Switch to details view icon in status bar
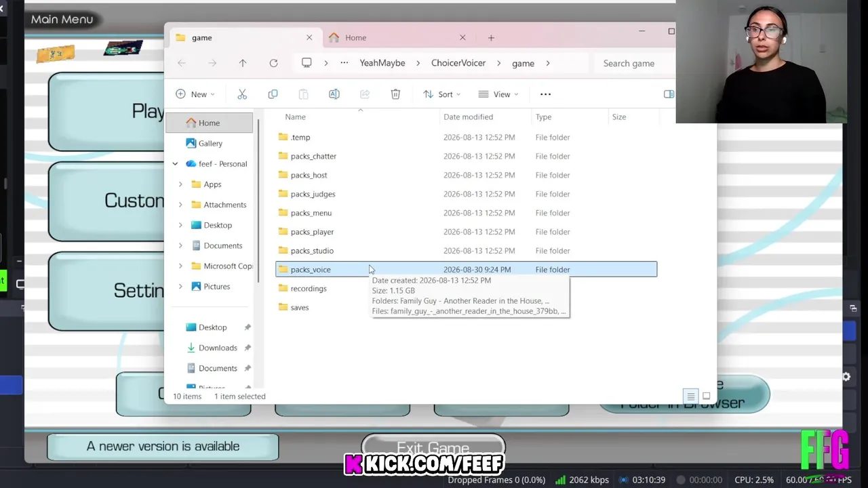Screen dimensions: 868x488 [x=690, y=396]
